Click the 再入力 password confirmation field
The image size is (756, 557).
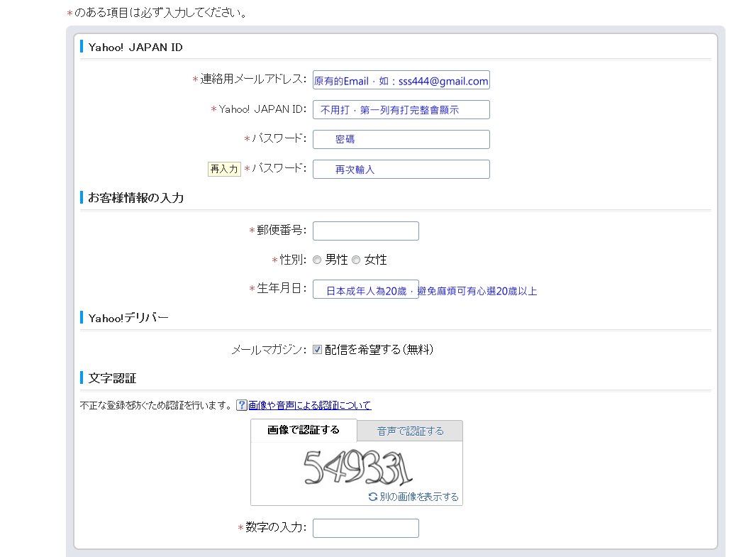[x=401, y=170]
